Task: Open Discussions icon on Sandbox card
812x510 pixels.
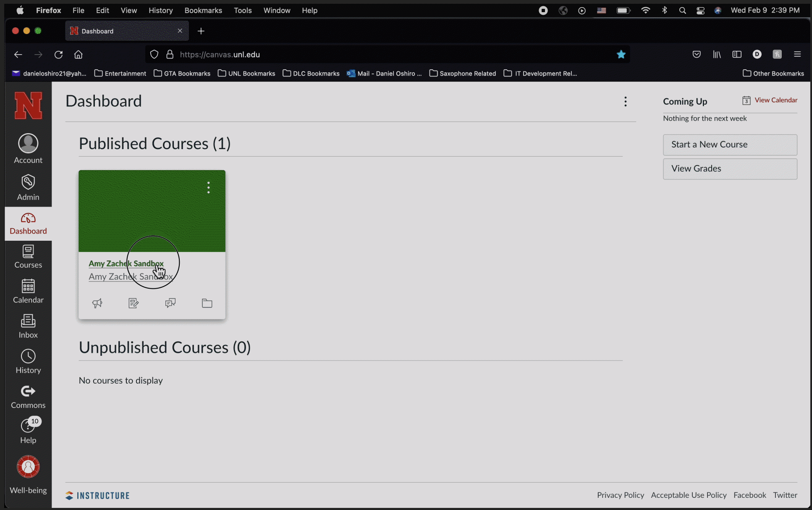Action: 170,303
